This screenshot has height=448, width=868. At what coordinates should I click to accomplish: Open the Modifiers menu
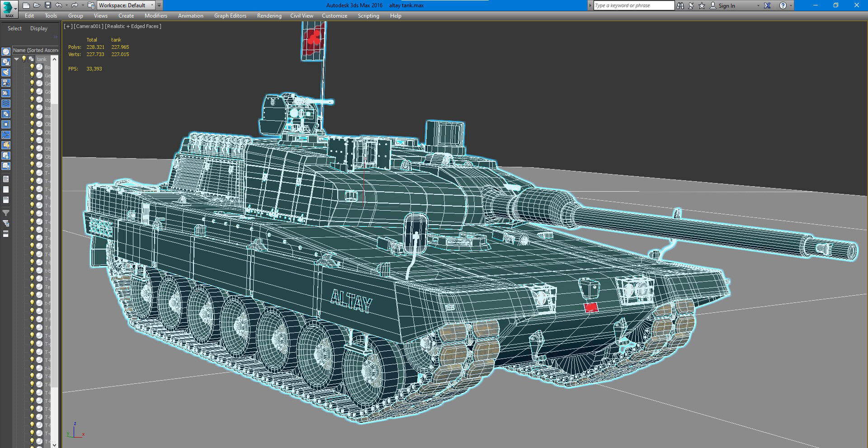coord(156,15)
